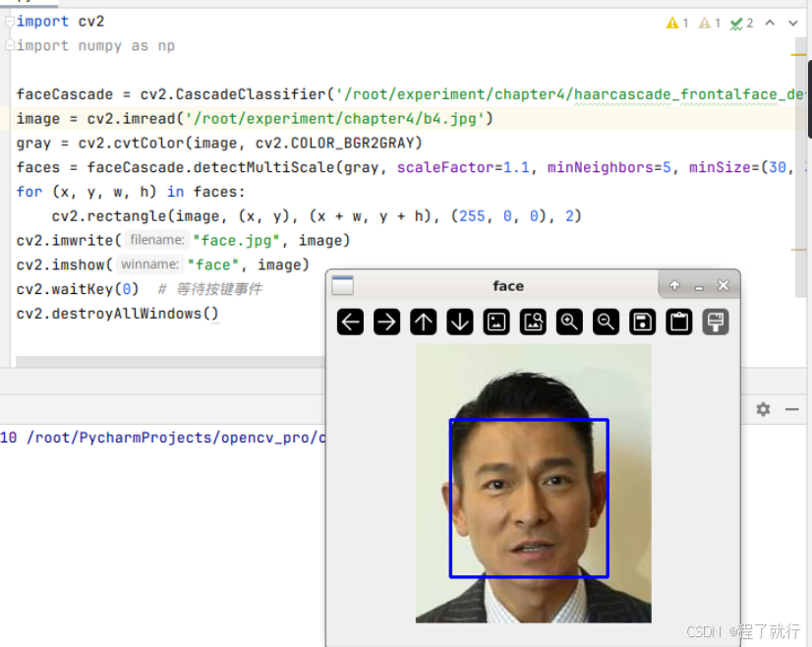The image size is (812, 647).
Task: Open the print icon in the face viewer
Action: point(715,322)
